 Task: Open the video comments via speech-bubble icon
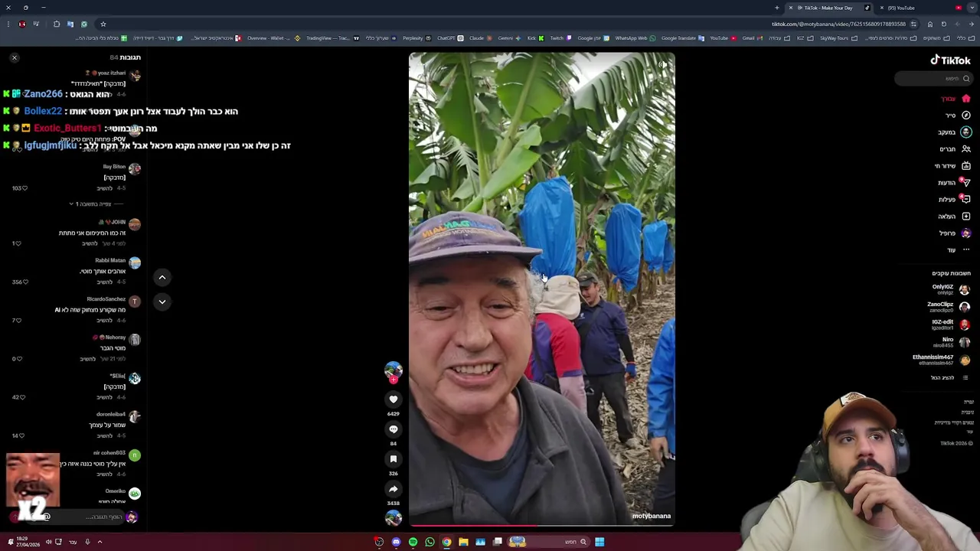[x=394, y=429]
